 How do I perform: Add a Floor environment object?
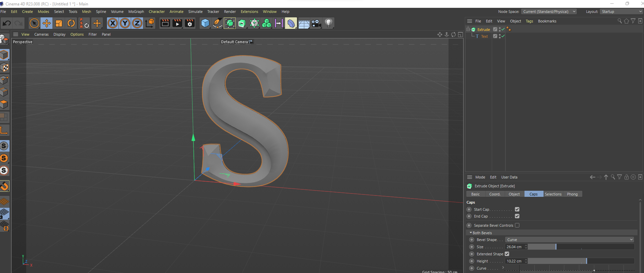tap(304, 23)
